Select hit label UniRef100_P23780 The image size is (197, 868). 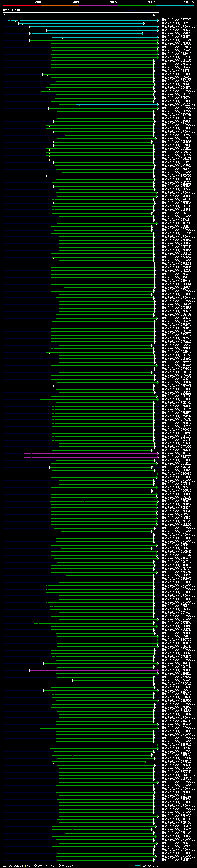pos(176,71)
